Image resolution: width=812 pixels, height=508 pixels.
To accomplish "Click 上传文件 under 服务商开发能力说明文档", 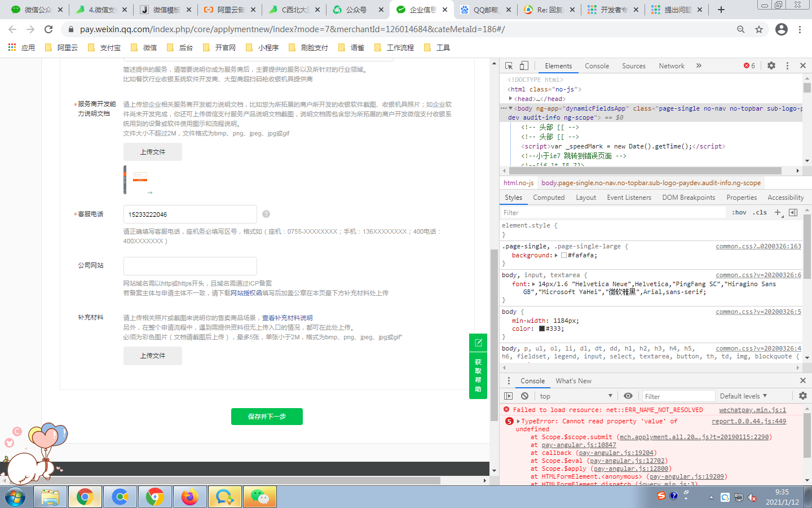I will pos(153,152).
